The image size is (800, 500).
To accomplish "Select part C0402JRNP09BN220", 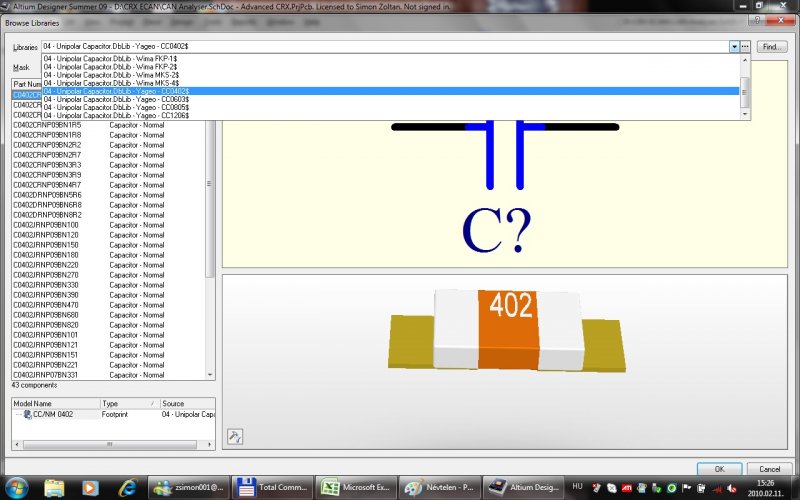I will tap(108, 265).
